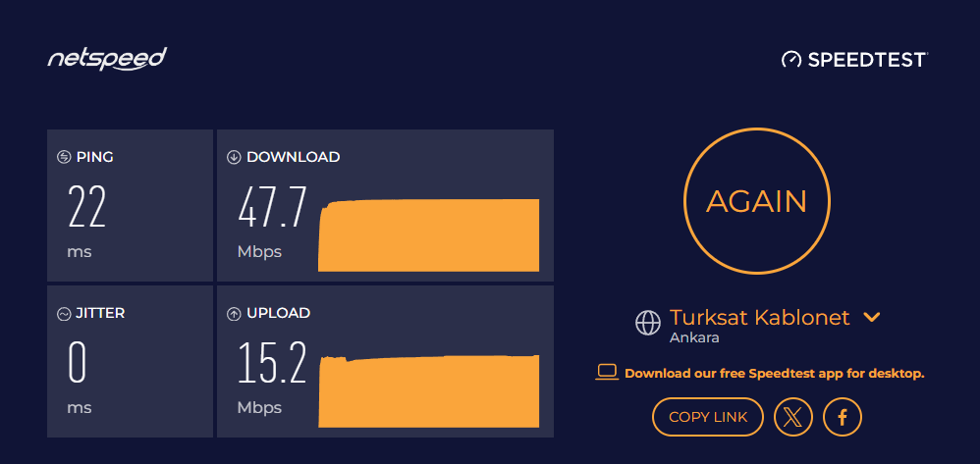980x464 pixels.
Task: Open Download our free Speedtest app link
Action: tap(775, 374)
